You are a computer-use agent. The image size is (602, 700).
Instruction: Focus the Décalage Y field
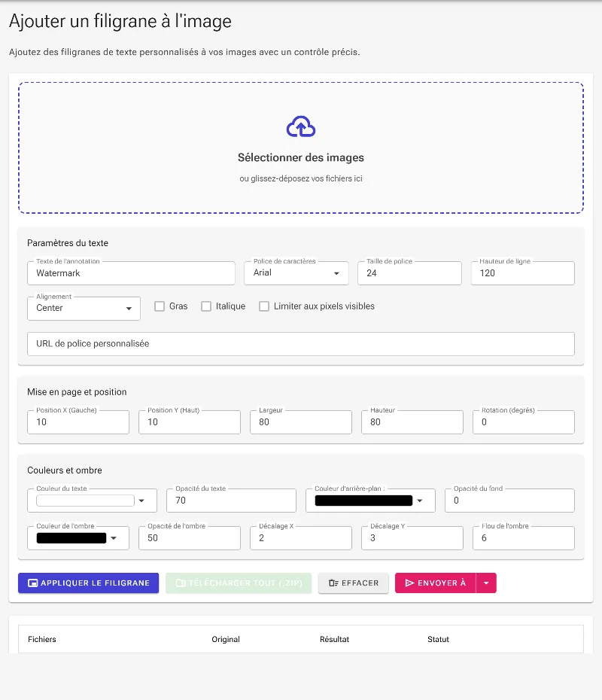click(x=412, y=538)
